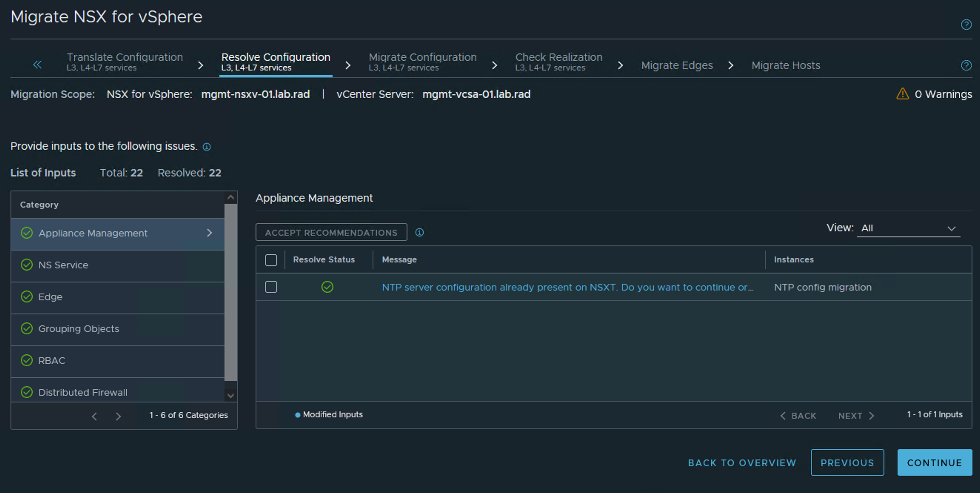Click Edge category green check icon
Viewport: 980px width, 493px height.
tap(27, 297)
